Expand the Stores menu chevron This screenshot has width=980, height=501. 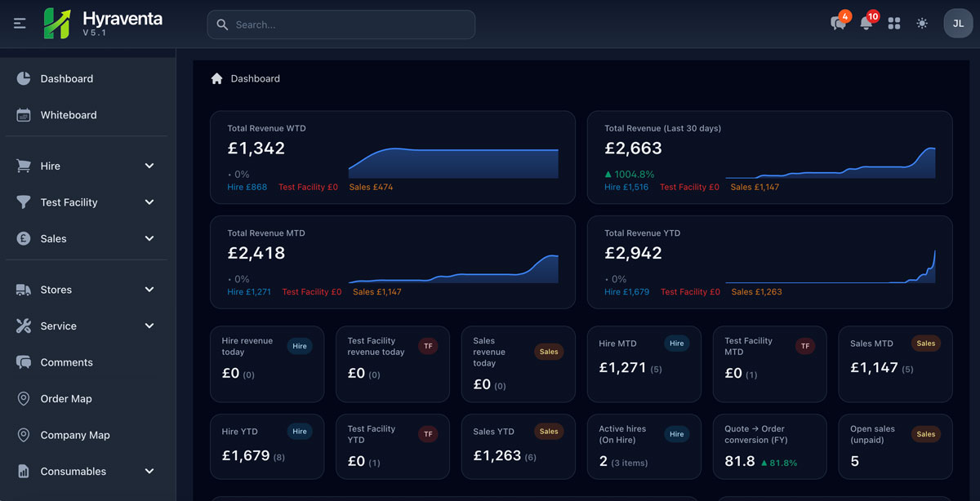point(149,290)
